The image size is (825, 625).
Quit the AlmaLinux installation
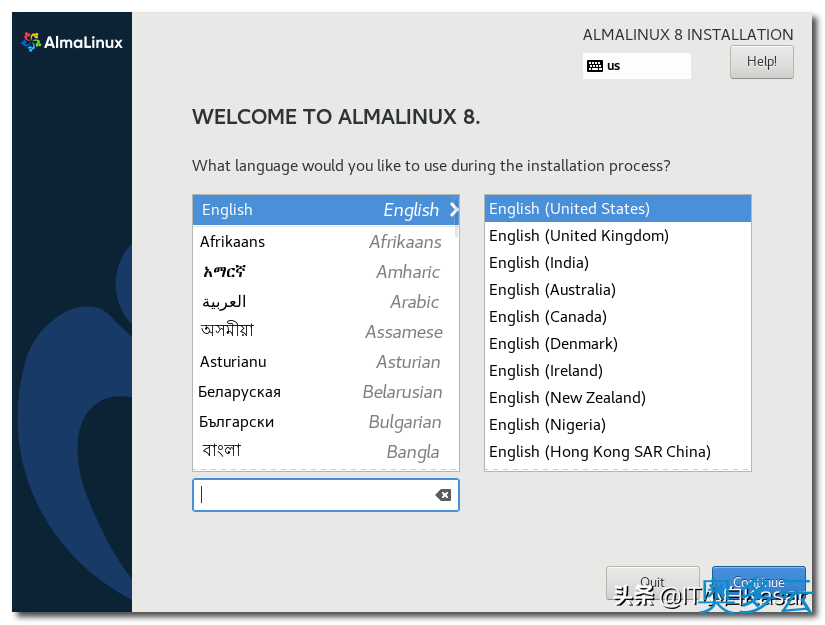(x=653, y=581)
